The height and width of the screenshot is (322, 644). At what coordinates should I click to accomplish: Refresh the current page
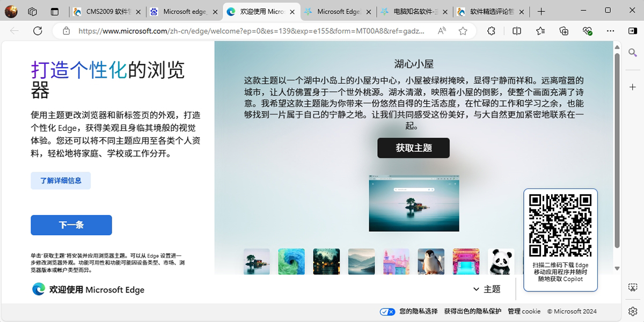38,31
